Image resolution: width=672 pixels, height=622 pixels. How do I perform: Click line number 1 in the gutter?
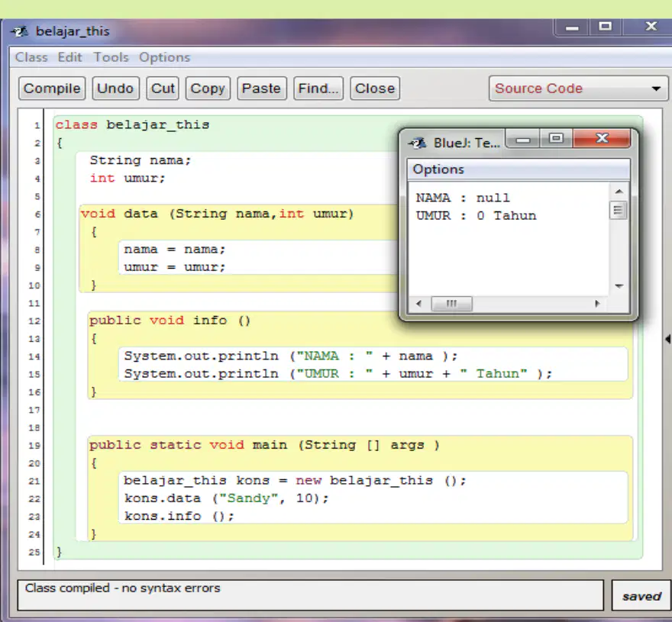point(37,125)
